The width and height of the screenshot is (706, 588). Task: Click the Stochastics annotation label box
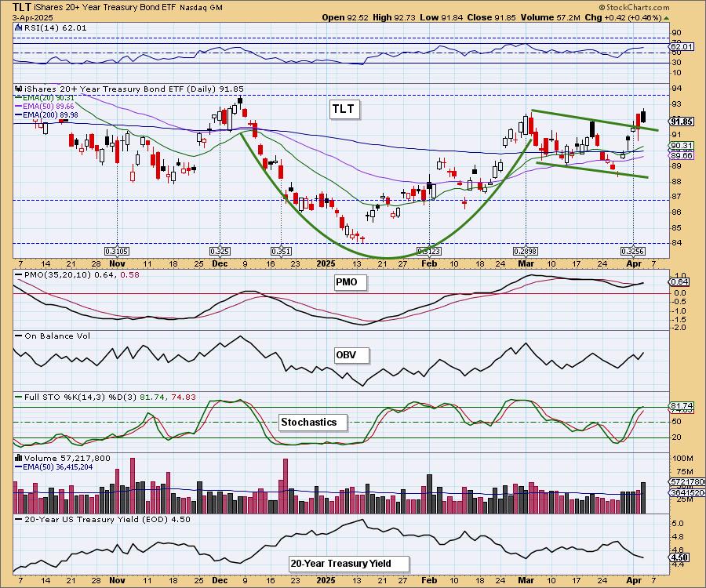click(313, 423)
